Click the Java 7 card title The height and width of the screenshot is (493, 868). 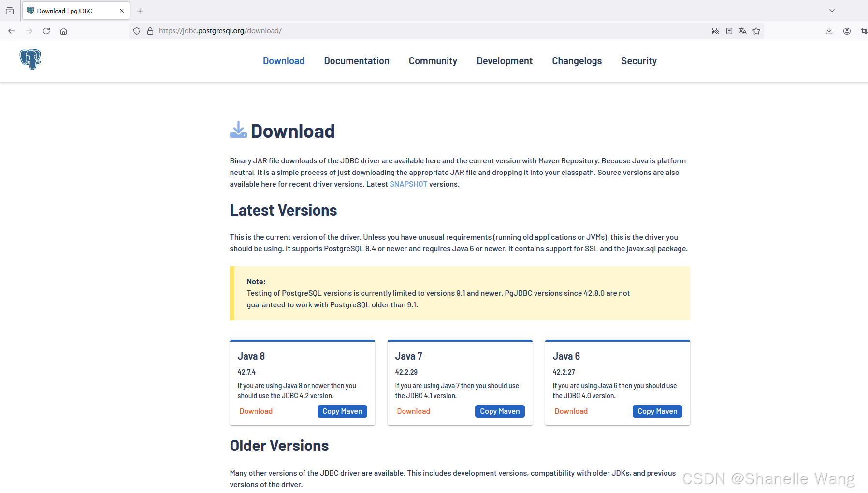pos(409,356)
